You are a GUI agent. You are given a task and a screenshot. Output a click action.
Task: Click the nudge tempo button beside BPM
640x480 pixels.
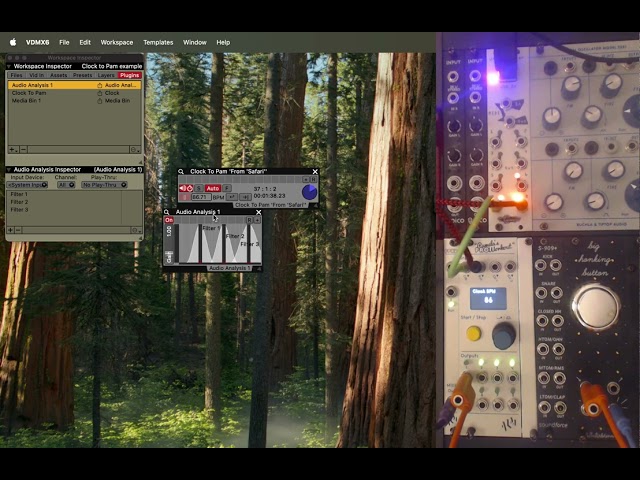pos(245,197)
